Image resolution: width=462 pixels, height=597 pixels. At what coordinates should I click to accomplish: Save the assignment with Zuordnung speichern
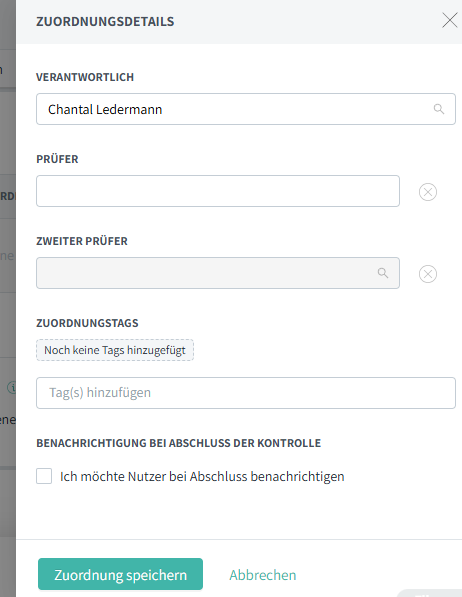click(120, 574)
